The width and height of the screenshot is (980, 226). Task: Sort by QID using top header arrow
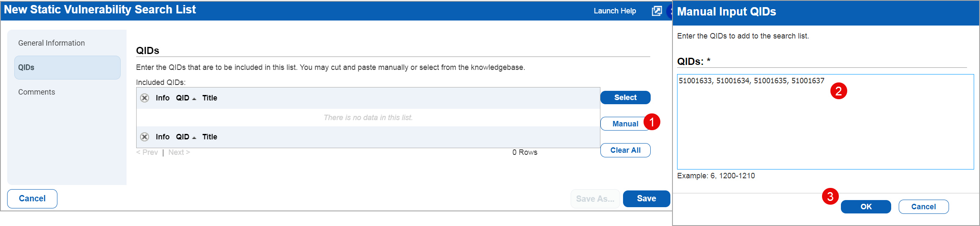point(194,98)
